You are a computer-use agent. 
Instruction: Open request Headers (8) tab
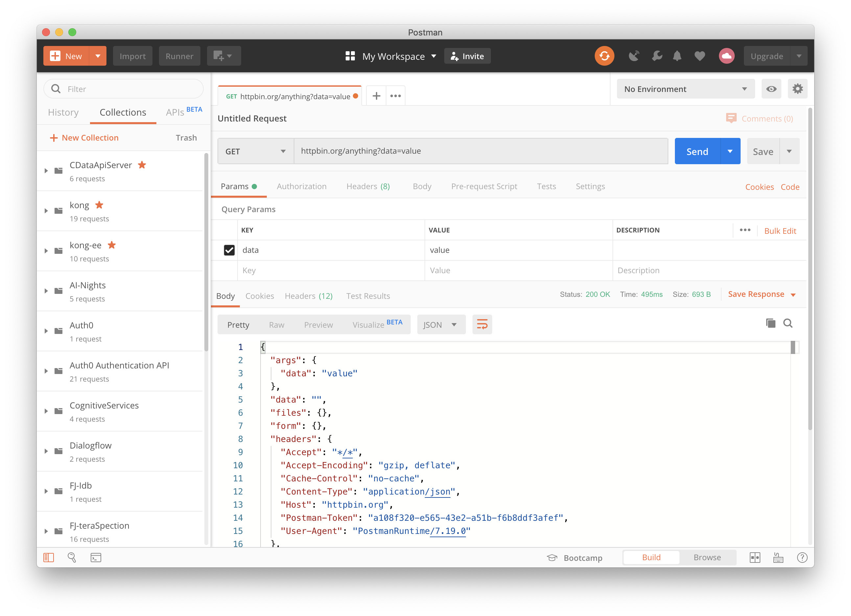[368, 186]
